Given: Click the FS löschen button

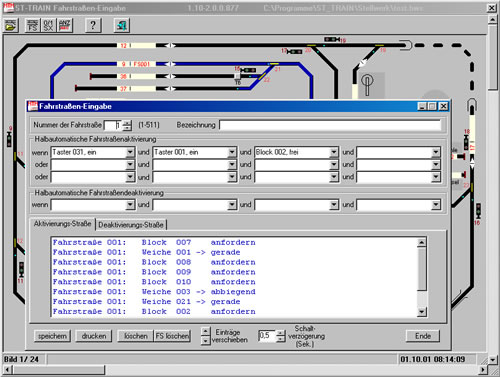Looking at the screenshot, I should [x=172, y=336].
